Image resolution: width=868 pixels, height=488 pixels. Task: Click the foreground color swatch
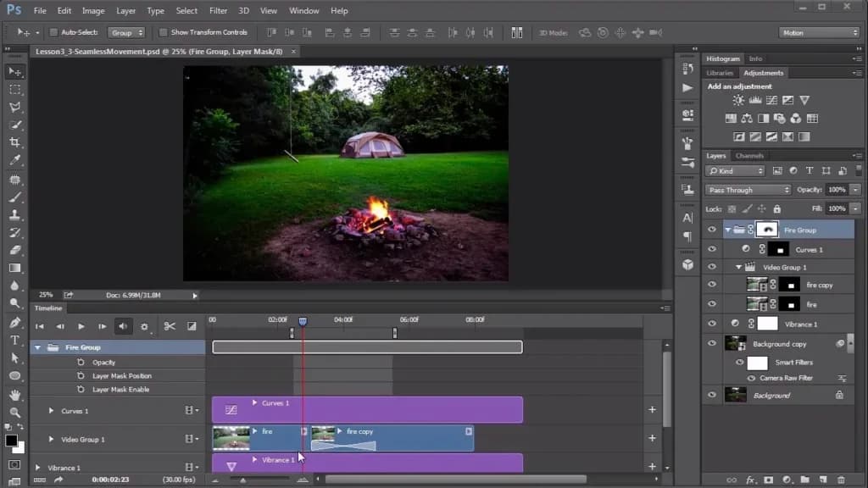coord(11,441)
